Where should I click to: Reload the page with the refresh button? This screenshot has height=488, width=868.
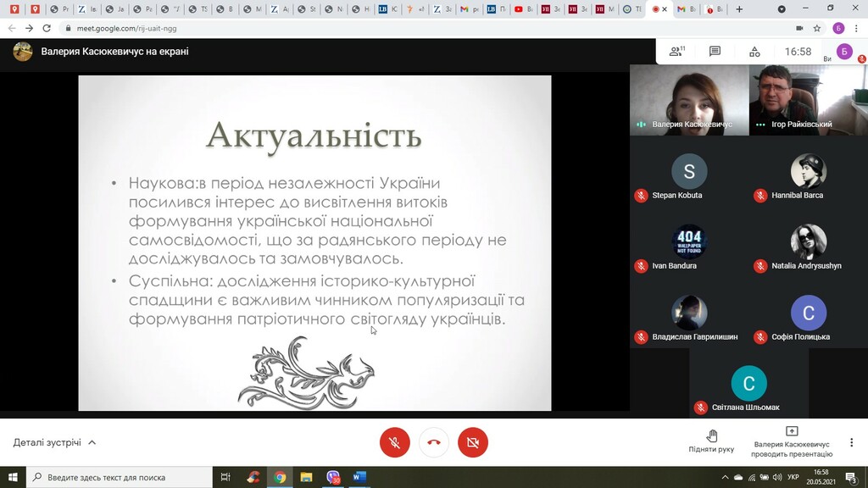[x=48, y=28]
